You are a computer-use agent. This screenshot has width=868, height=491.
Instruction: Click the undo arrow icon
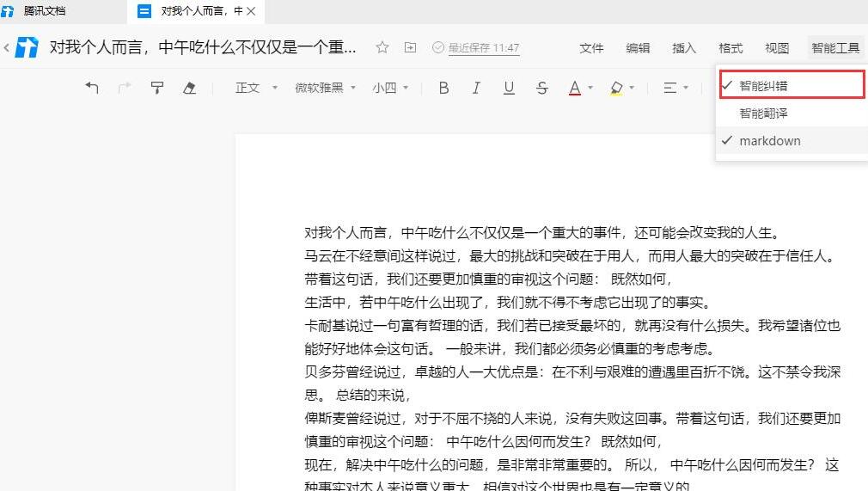[x=93, y=87]
